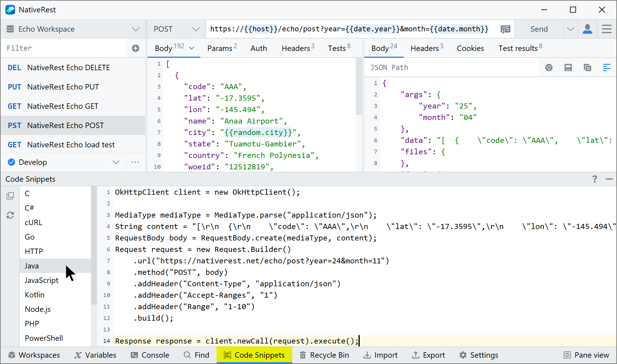Minimize the Code Snippets panel

coord(609,179)
